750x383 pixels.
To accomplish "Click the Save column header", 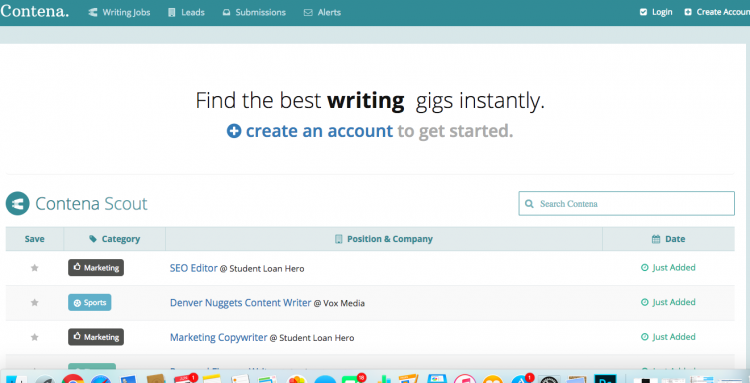I will coord(34,239).
